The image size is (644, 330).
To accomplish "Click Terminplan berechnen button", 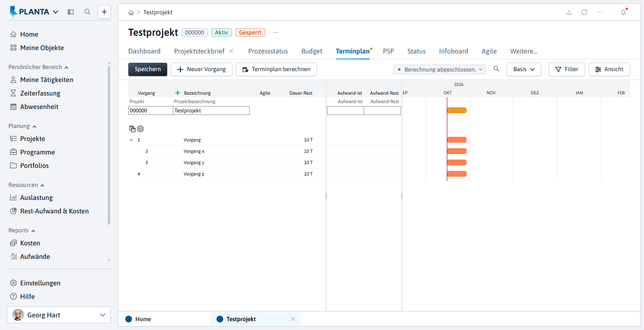I will click(x=276, y=69).
